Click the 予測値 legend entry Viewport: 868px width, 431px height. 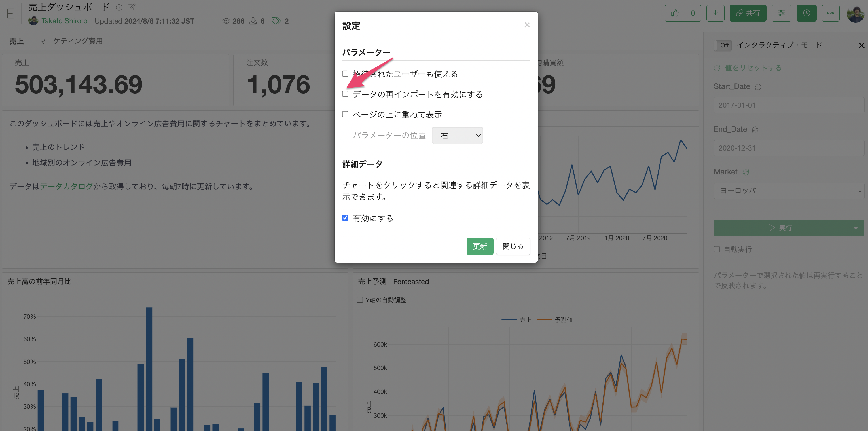tap(555, 320)
